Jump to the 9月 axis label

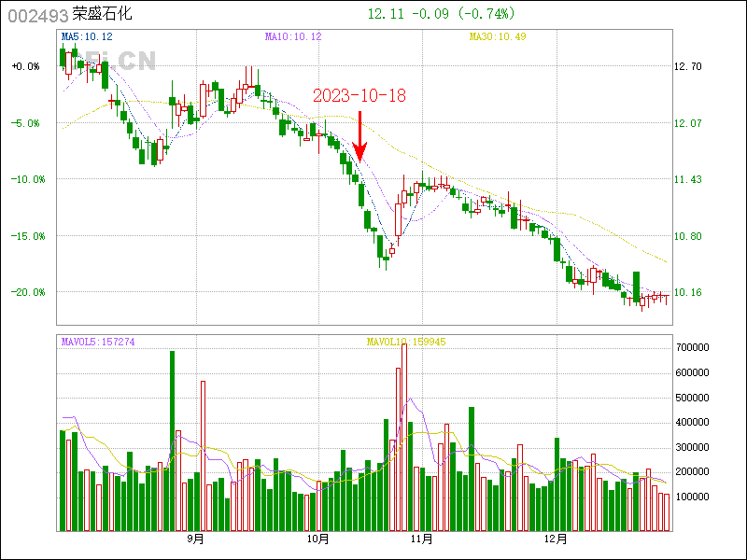point(195,539)
